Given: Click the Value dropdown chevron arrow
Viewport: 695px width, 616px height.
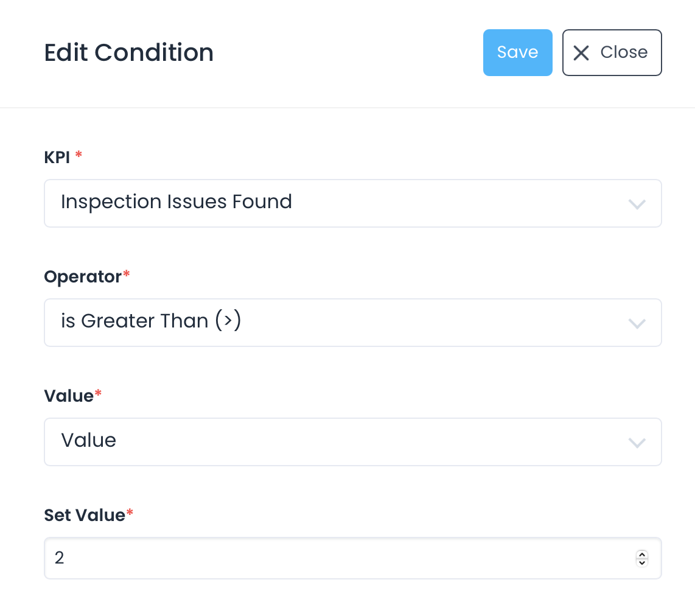Looking at the screenshot, I should [x=637, y=443].
